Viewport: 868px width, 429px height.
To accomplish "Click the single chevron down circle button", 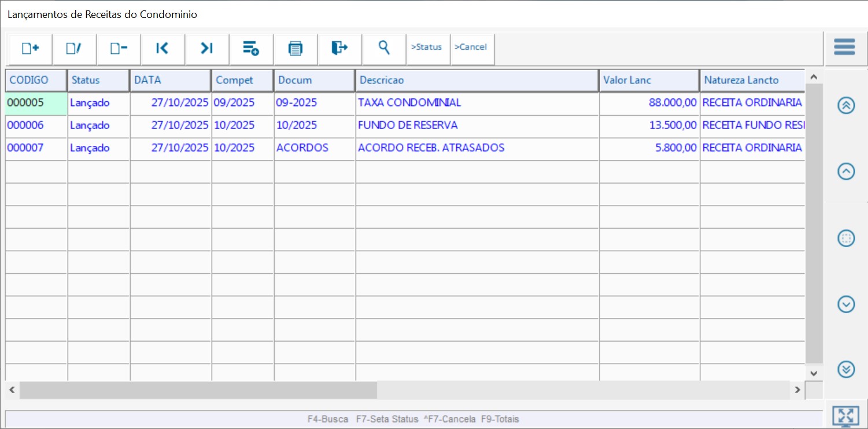I will point(846,304).
